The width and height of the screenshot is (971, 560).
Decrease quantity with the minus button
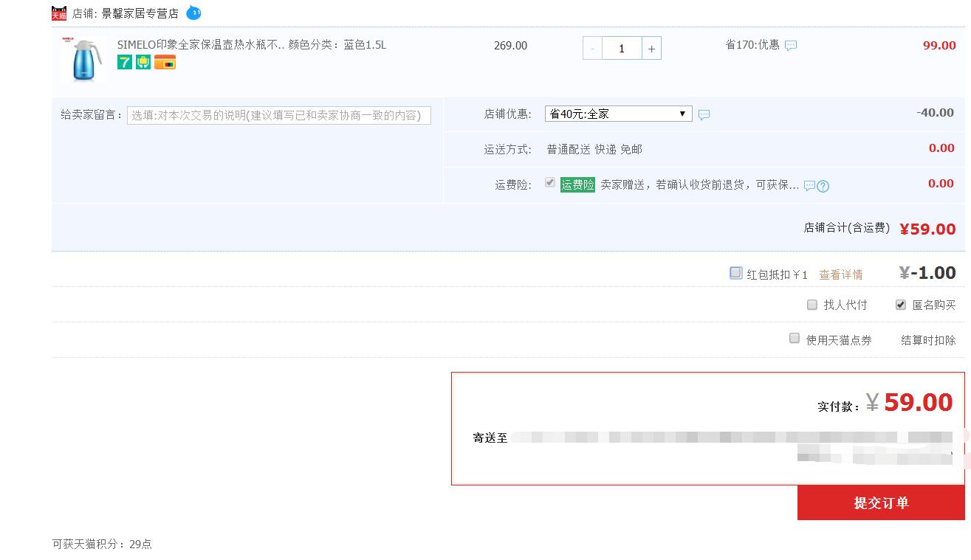click(592, 49)
